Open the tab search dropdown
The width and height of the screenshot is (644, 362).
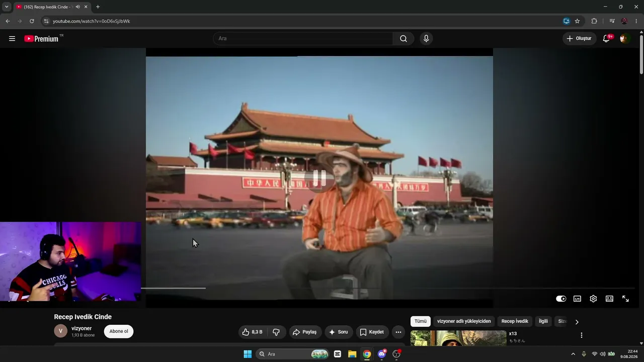click(7, 7)
